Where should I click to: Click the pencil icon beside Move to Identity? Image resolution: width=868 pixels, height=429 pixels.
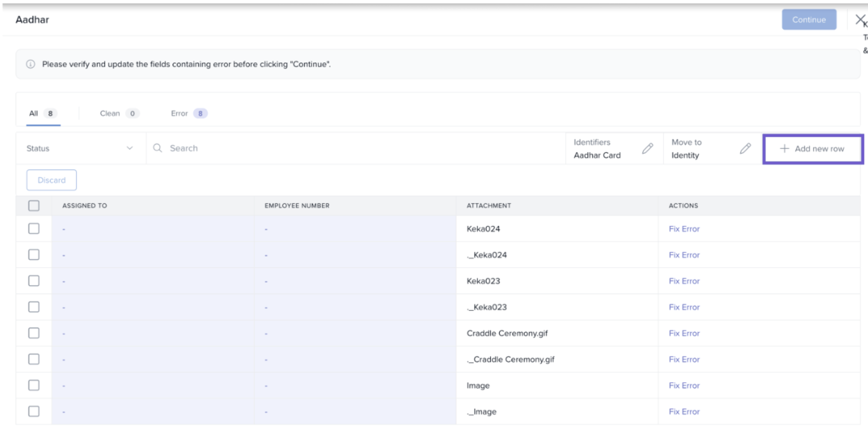(745, 148)
